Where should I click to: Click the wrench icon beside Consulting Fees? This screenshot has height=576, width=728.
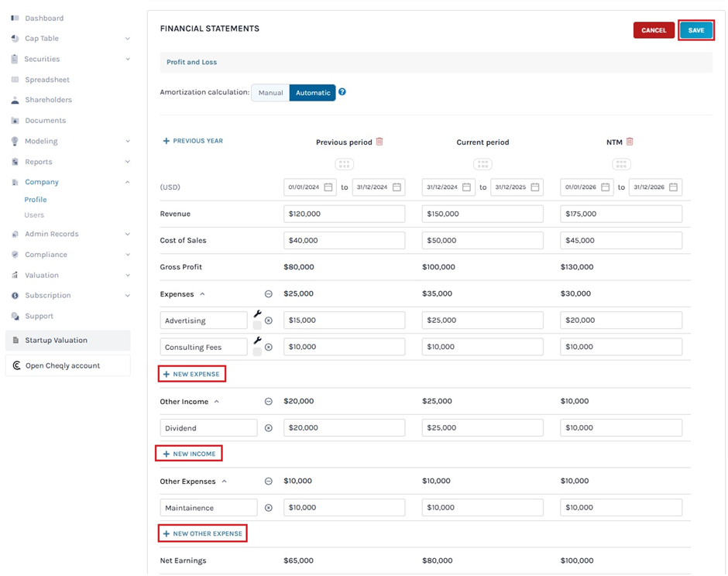pos(258,341)
